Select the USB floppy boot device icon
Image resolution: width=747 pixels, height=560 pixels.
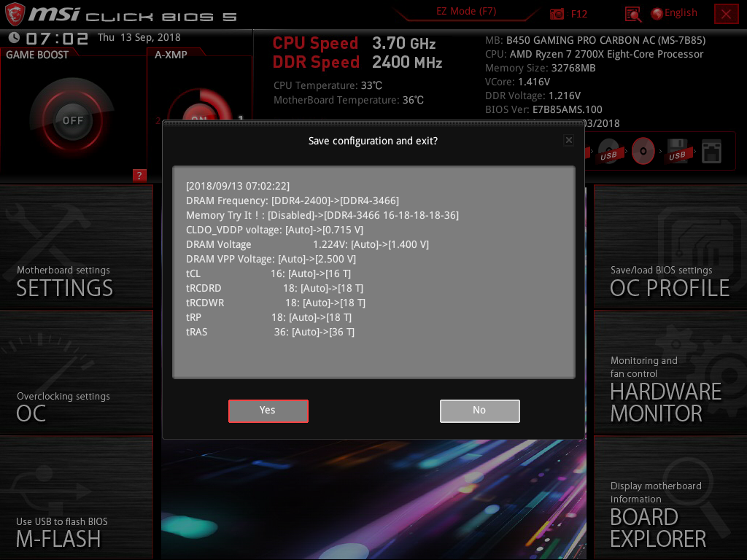678,152
